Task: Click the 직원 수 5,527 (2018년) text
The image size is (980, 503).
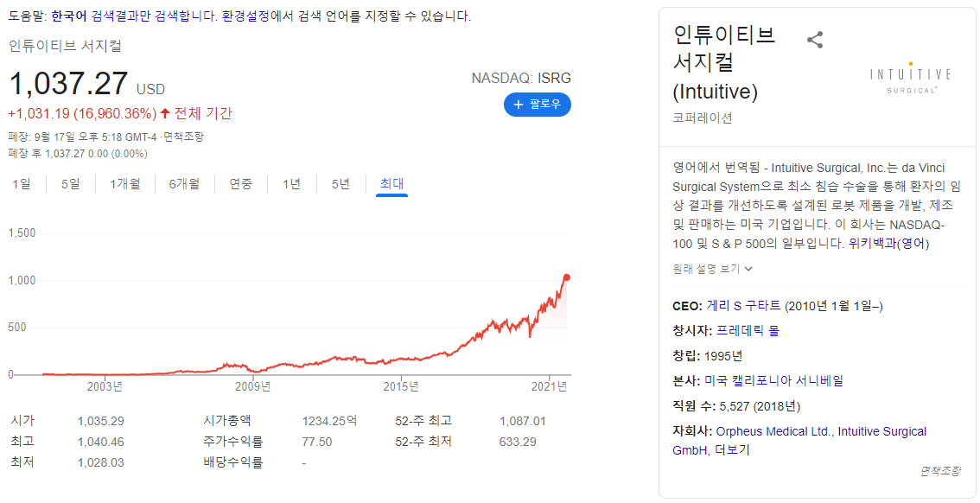Action: click(736, 406)
